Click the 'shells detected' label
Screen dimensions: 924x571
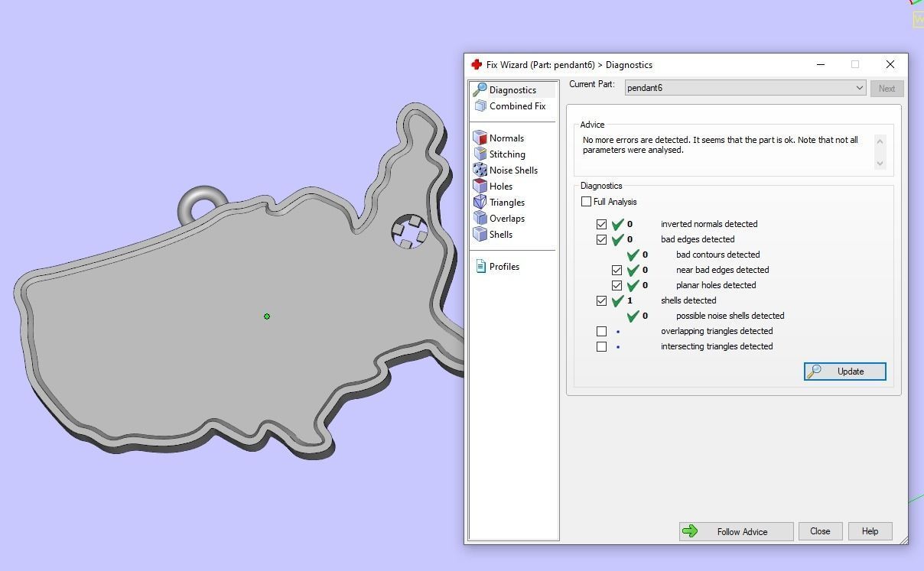(x=688, y=300)
